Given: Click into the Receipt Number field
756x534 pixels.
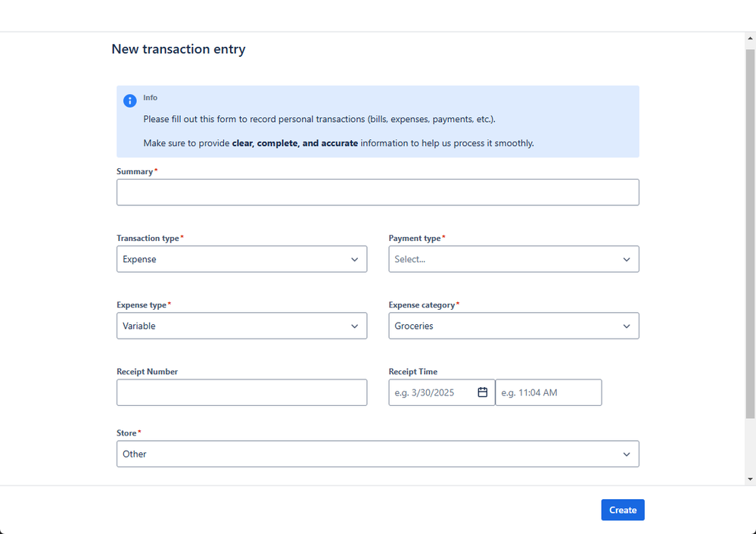Looking at the screenshot, I should click(x=241, y=392).
